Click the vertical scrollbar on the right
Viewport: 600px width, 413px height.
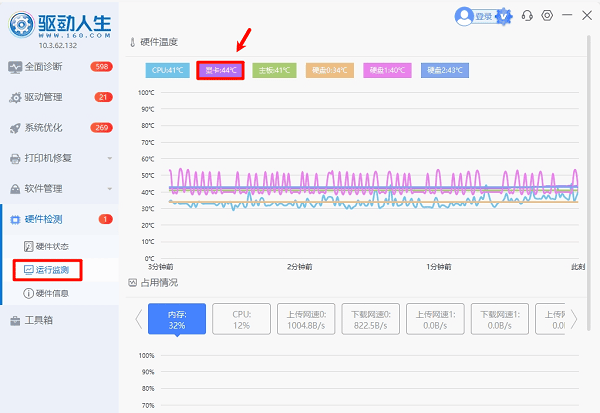point(589,182)
